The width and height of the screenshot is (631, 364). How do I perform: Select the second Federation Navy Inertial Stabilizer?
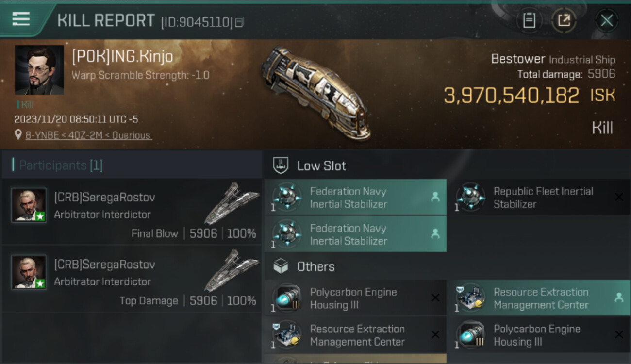[x=355, y=234]
